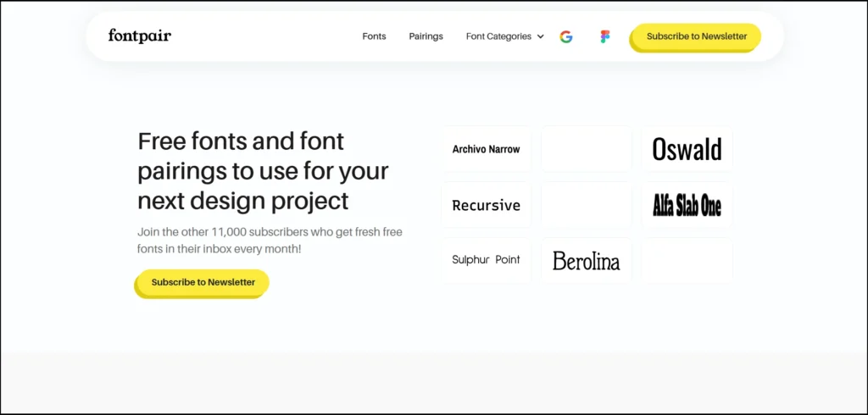
Task: Expand the Font Categories menu
Action: [505, 36]
